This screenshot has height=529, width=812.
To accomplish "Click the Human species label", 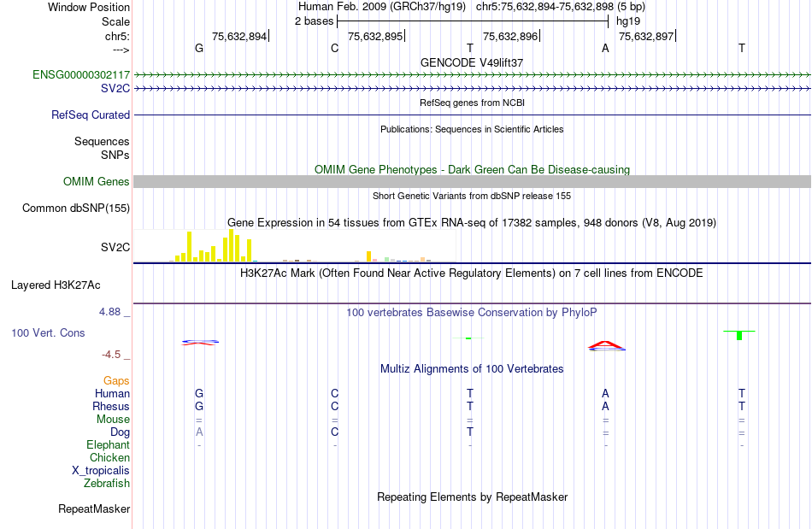I will (x=112, y=394).
